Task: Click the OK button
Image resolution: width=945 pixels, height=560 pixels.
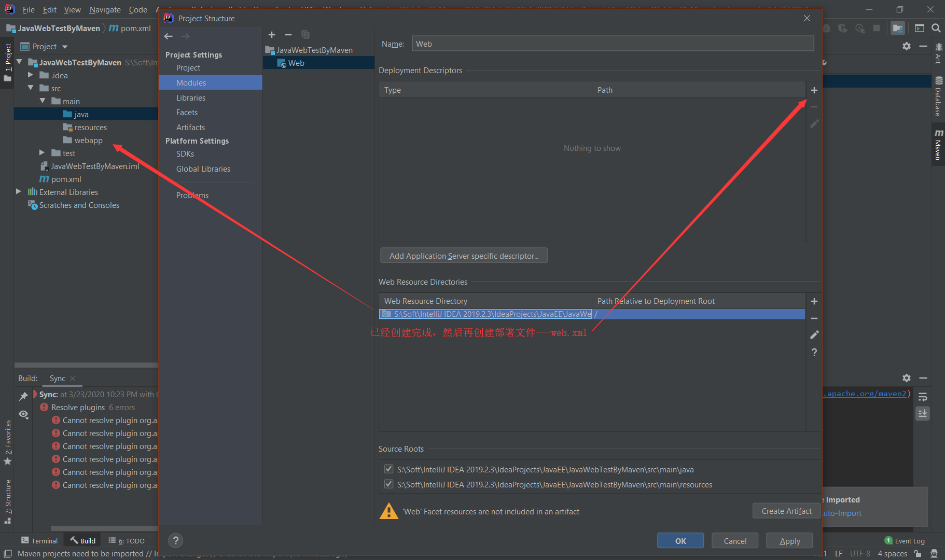Action: pos(680,541)
